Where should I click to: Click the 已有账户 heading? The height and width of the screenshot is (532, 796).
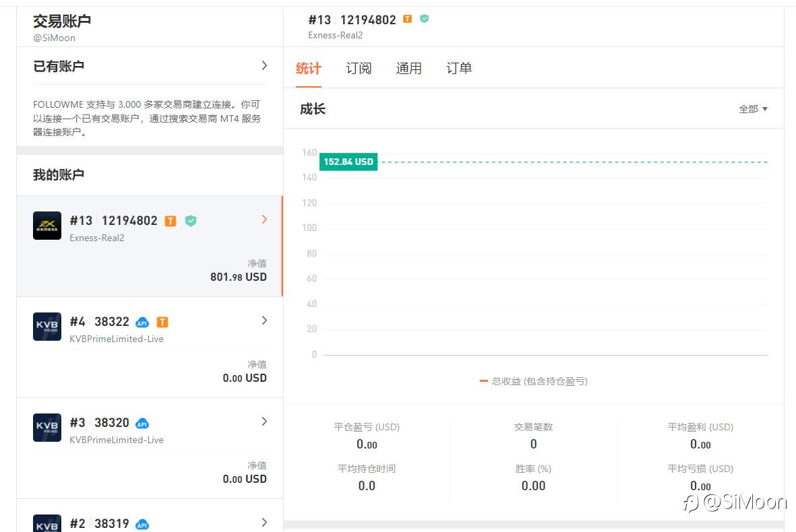pos(59,67)
